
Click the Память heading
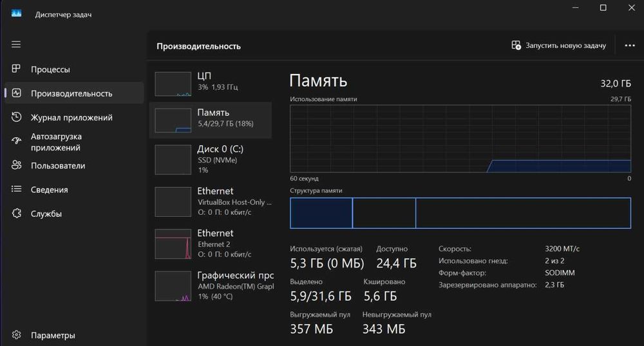[318, 81]
